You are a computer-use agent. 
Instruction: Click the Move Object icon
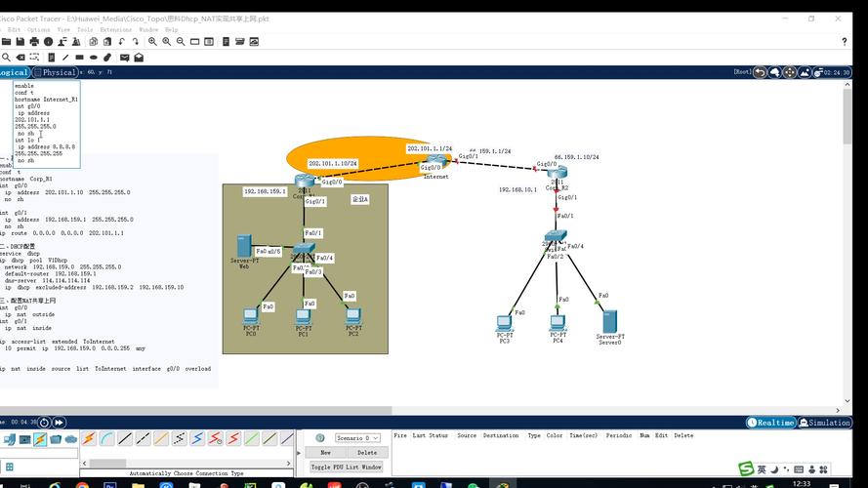pyautogui.click(x=789, y=72)
